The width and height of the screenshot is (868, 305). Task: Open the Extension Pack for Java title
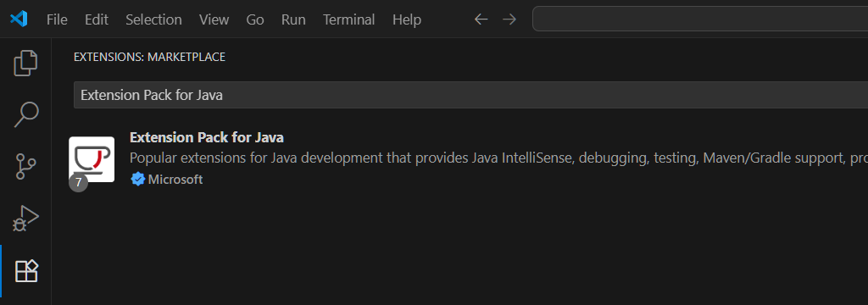[x=207, y=137]
